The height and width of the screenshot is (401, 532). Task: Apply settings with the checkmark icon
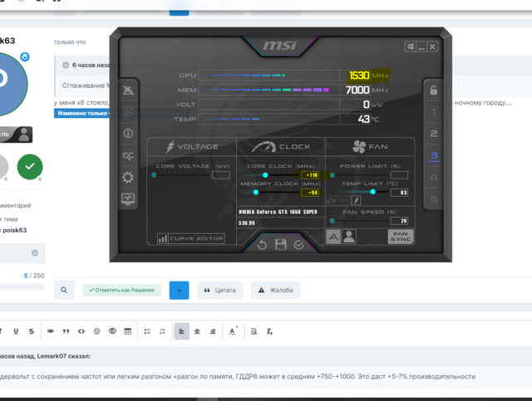pos(299,244)
